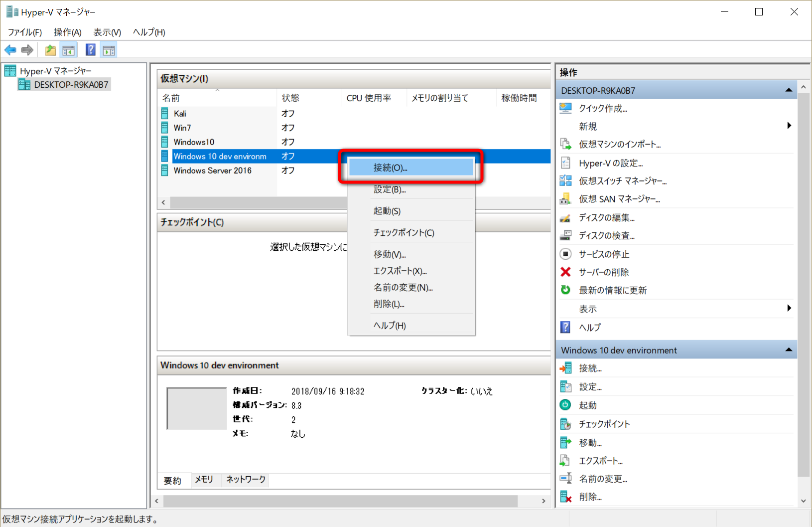Click the サービスの停止 stop icon
812x527 pixels.
click(565, 254)
